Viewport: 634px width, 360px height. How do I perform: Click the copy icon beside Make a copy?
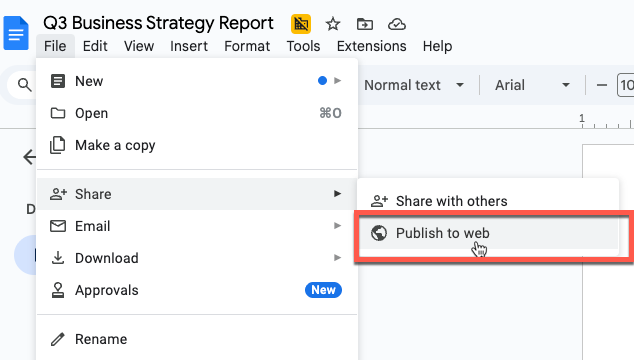coord(57,145)
